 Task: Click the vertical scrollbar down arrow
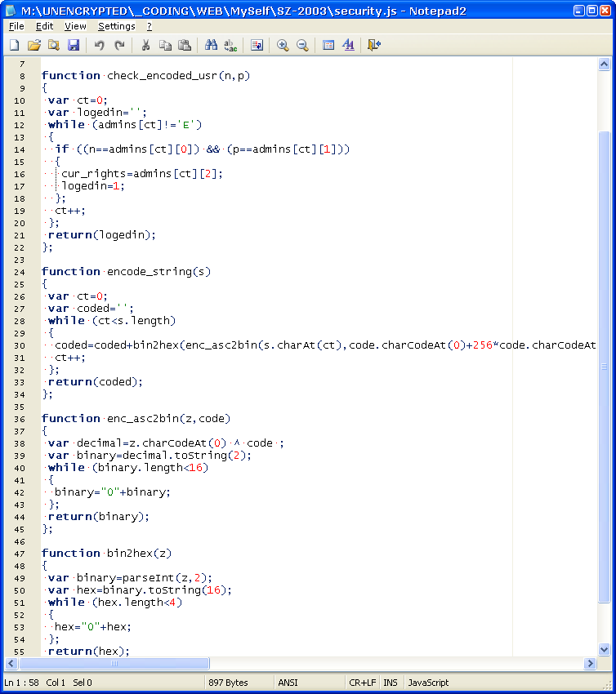(604, 649)
